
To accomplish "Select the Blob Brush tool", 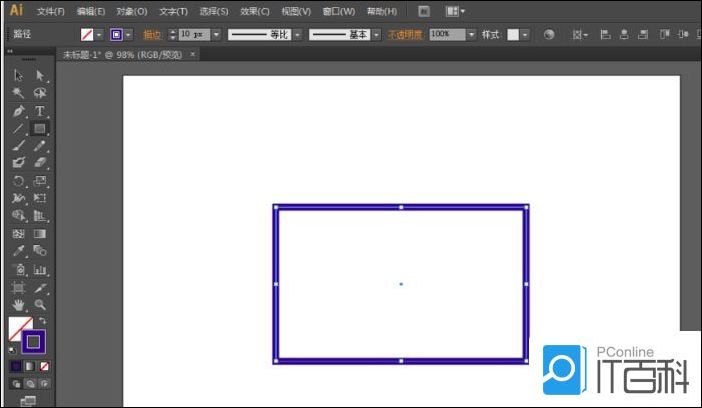I will [18, 163].
